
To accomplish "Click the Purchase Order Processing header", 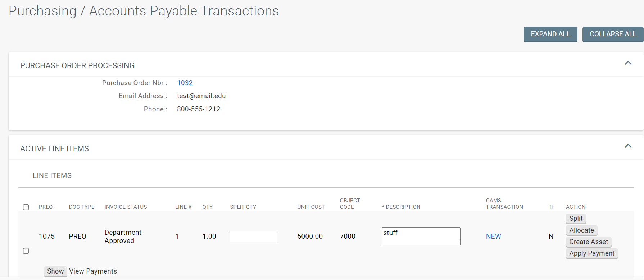I will 77,66.
